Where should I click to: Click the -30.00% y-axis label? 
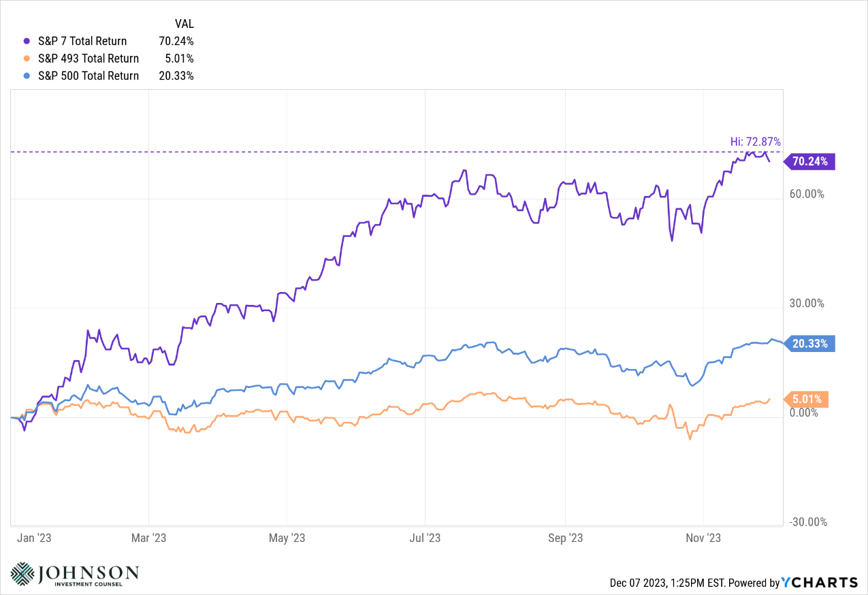[x=808, y=522]
